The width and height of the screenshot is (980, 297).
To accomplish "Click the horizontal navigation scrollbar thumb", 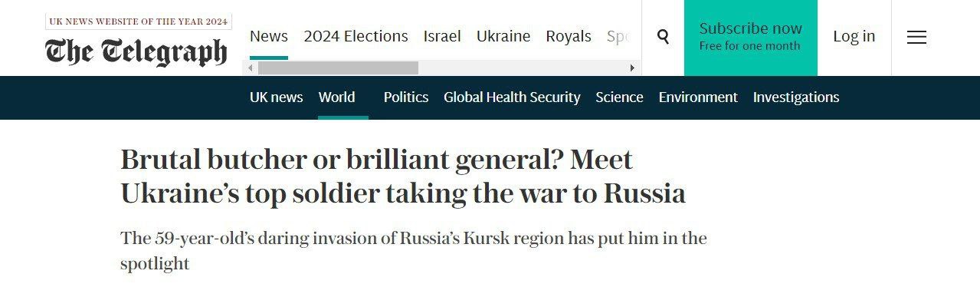I will [338, 68].
